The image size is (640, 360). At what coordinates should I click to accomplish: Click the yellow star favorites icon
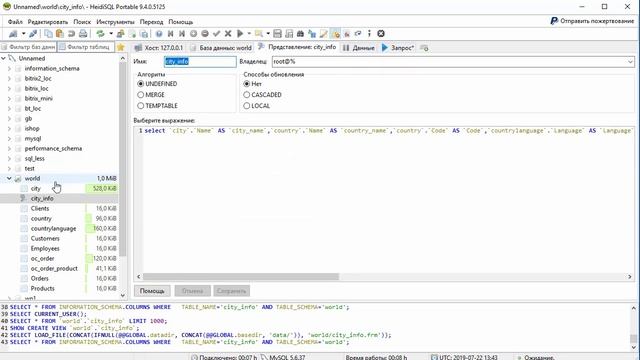coord(121,47)
